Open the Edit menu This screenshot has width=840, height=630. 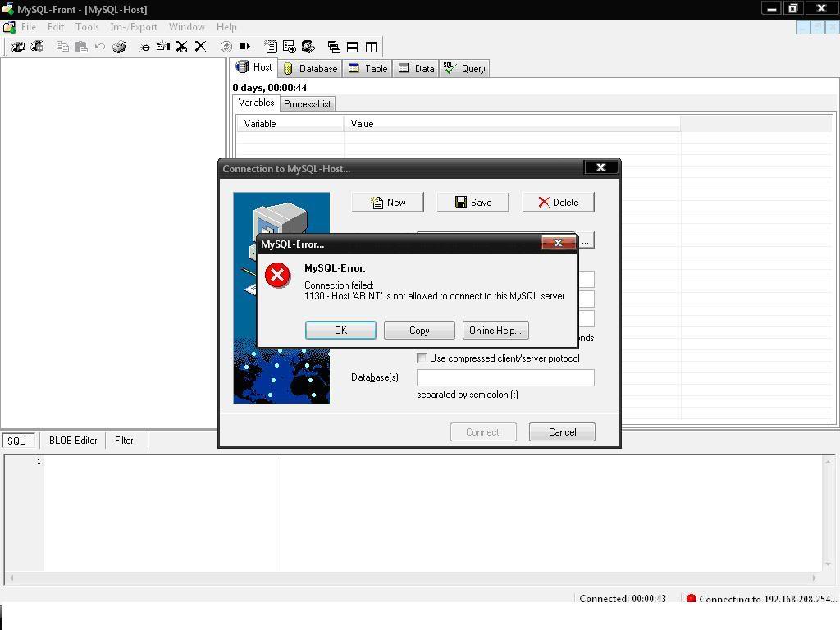pos(56,27)
